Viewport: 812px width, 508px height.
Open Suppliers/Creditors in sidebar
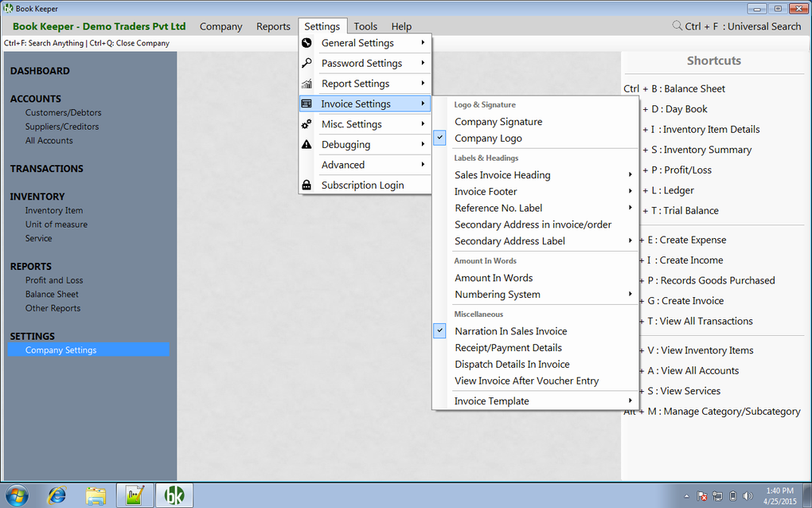(x=62, y=127)
